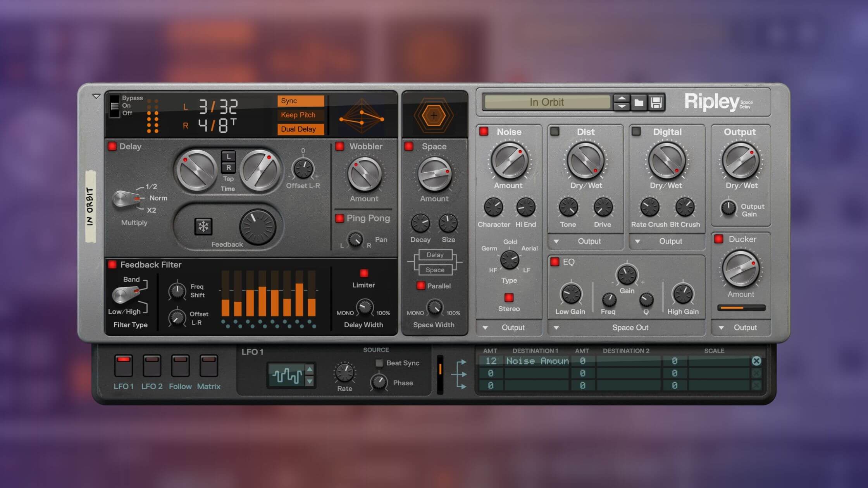The width and height of the screenshot is (868, 488).
Task: Click the large Feedback knob
Action: 258,227
